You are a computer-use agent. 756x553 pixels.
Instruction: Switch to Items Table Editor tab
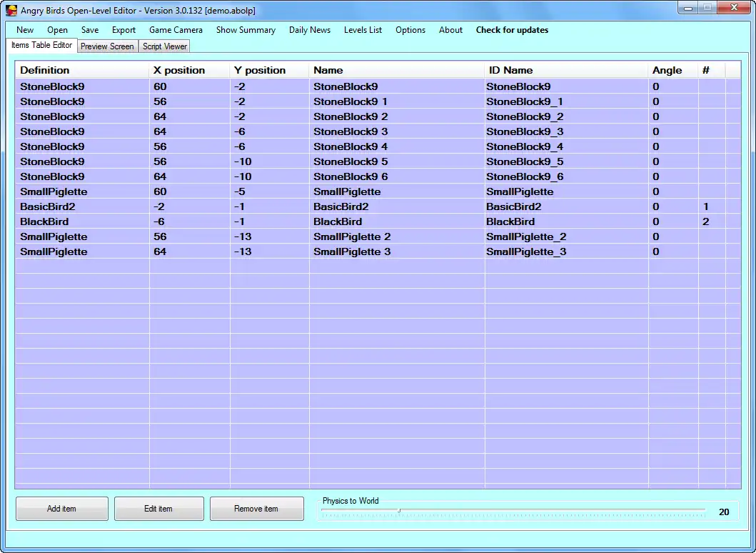coord(42,45)
